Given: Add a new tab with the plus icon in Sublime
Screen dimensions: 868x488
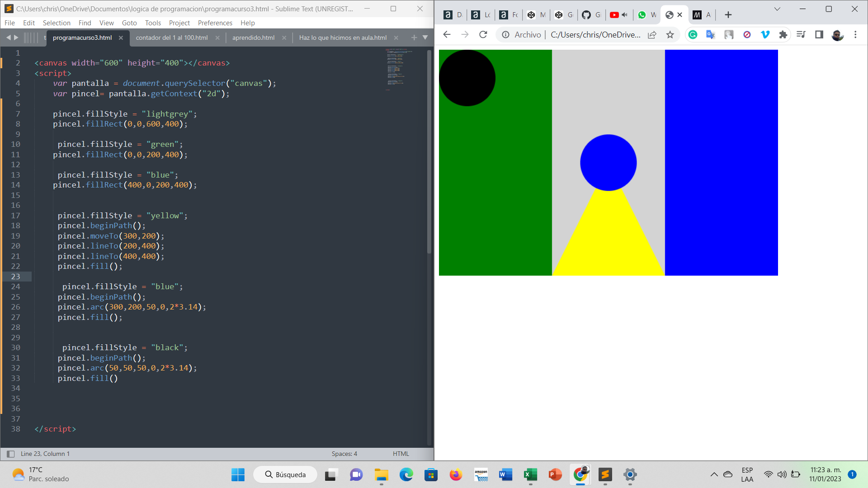Looking at the screenshot, I should point(414,38).
